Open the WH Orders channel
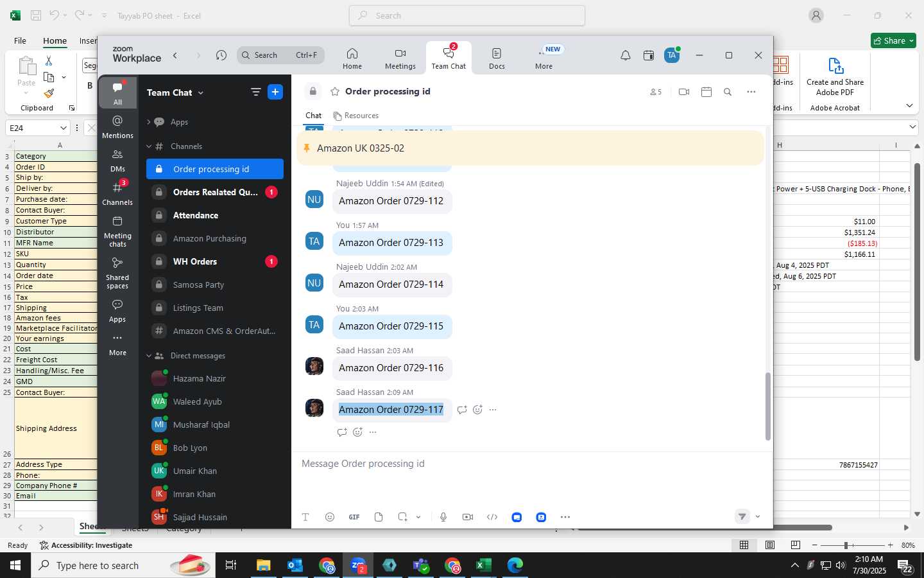The height and width of the screenshot is (578, 924). pyautogui.click(x=215, y=261)
